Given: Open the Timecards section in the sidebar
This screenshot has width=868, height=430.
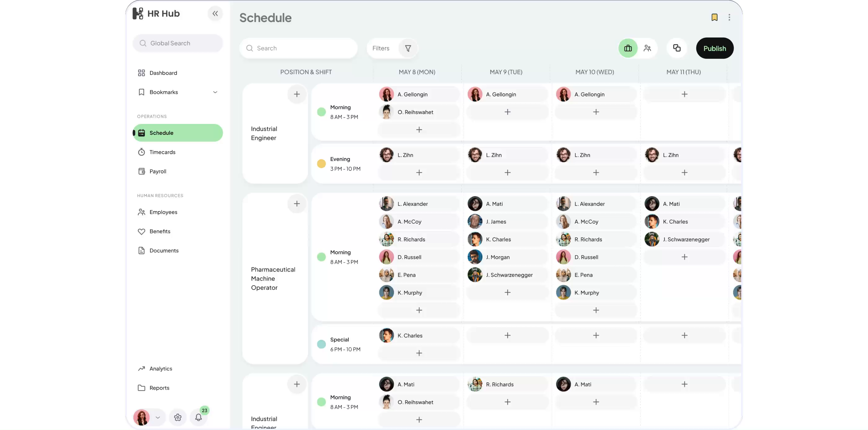Looking at the screenshot, I should pyautogui.click(x=162, y=152).
